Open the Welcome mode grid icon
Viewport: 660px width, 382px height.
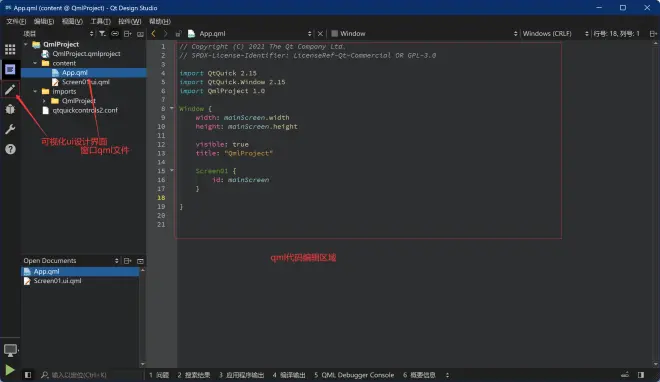[x=10, y=49]
